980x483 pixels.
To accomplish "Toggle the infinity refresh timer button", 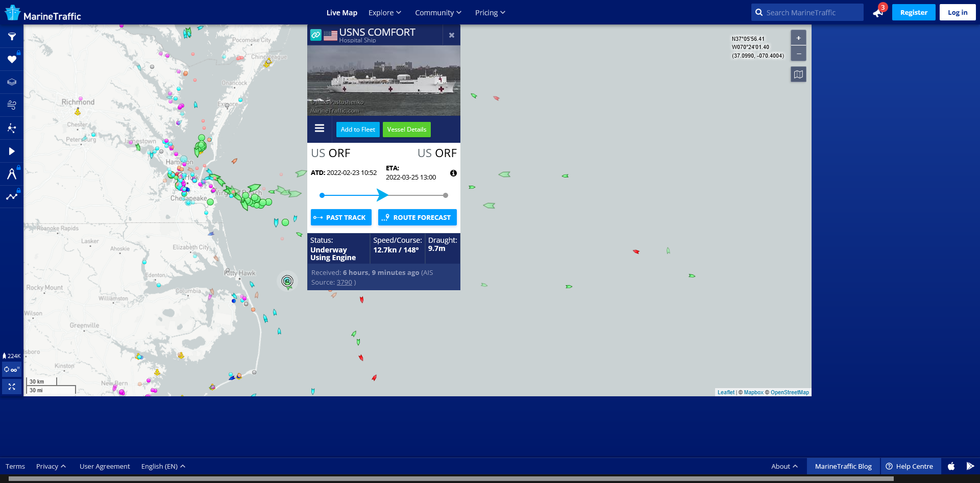I will pyautogui.click(x=12, y=370).
